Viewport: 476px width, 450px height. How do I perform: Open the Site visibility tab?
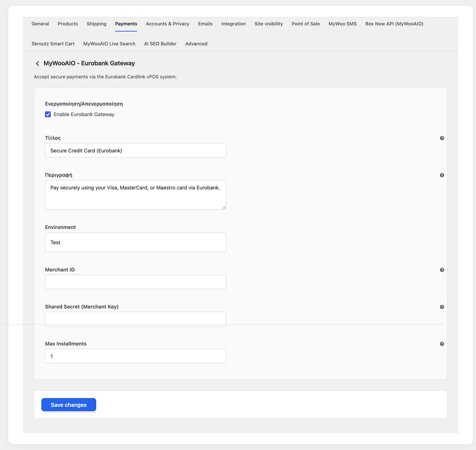click(269, 24)
